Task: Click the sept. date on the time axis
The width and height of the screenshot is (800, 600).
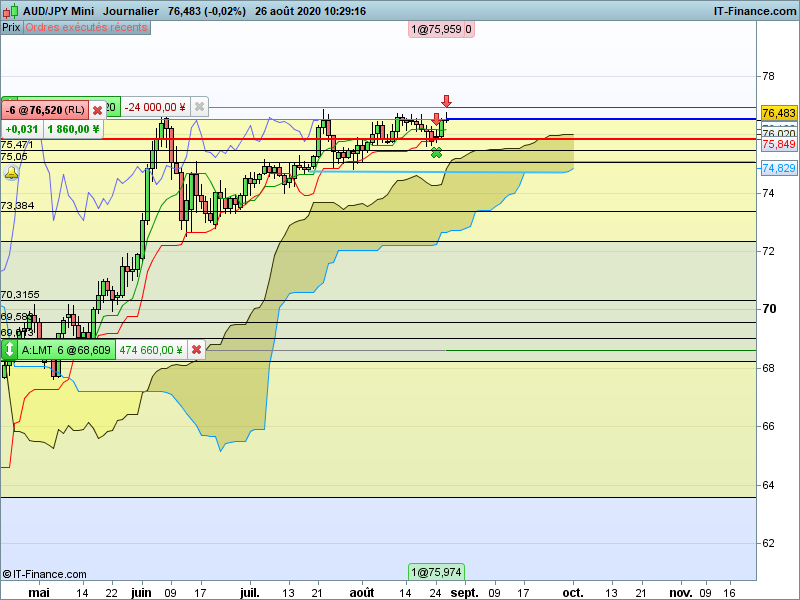Action: 464,593
